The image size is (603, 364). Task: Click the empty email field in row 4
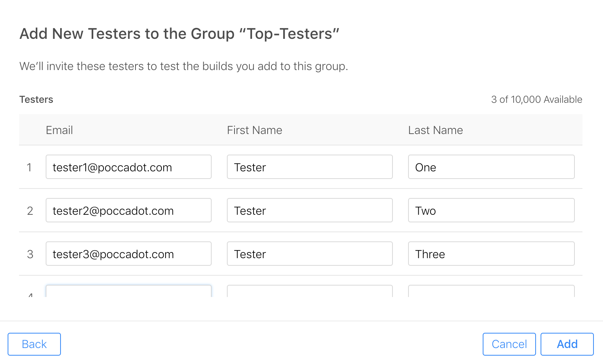tap(129, 291)
